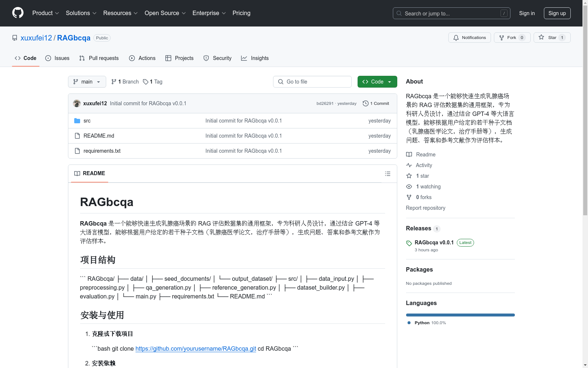Click the xuxufei12 commit author avatar
The image size is (588, 368).
pyautogui.click(x=77, y=103)
